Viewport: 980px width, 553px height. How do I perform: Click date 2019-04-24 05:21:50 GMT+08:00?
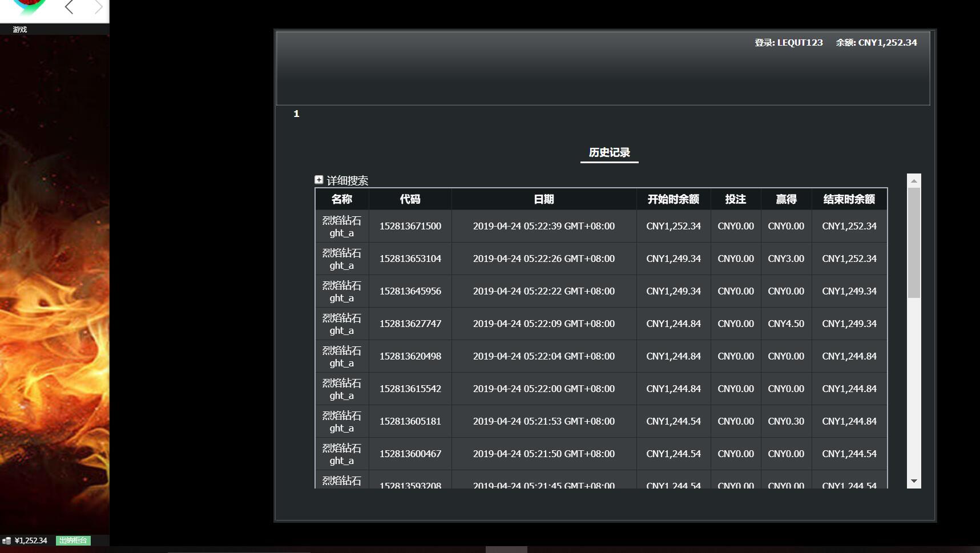pos(544,454)
